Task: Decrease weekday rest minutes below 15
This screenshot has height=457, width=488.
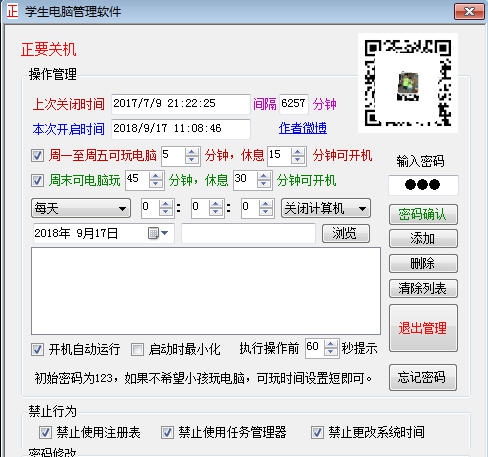Action: point(298,160)
